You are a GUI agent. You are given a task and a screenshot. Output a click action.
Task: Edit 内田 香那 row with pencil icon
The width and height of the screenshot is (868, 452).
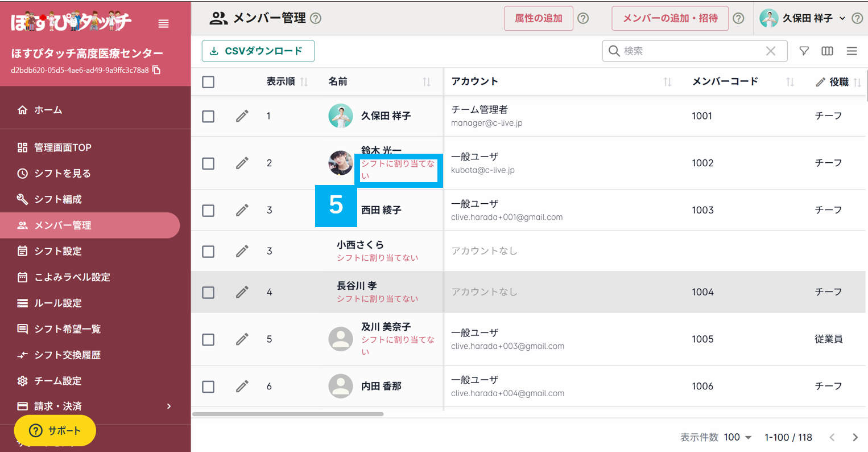click(242, 387)
